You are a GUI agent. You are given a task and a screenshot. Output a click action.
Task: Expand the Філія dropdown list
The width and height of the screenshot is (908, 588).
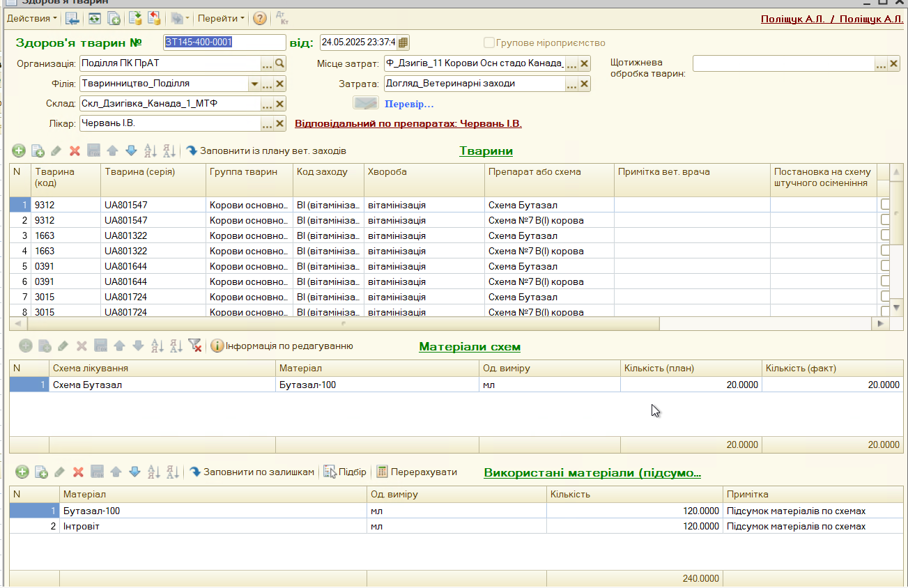(x=254, y=84)
